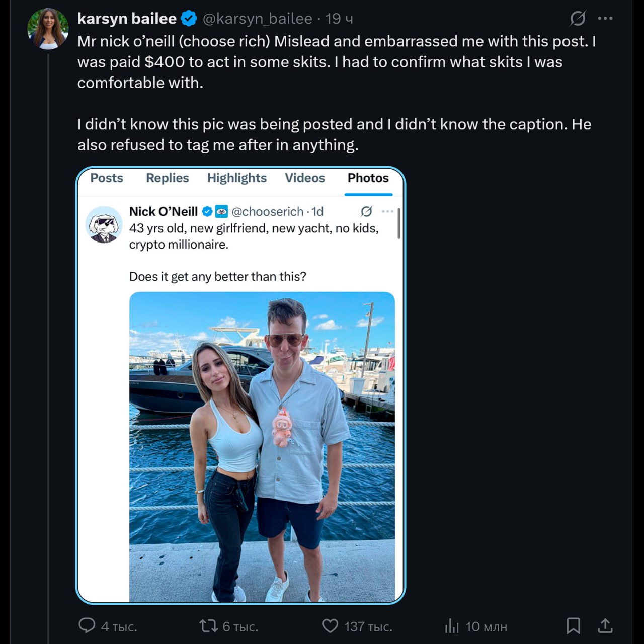Bookmark this post

[x=573, y=626]
